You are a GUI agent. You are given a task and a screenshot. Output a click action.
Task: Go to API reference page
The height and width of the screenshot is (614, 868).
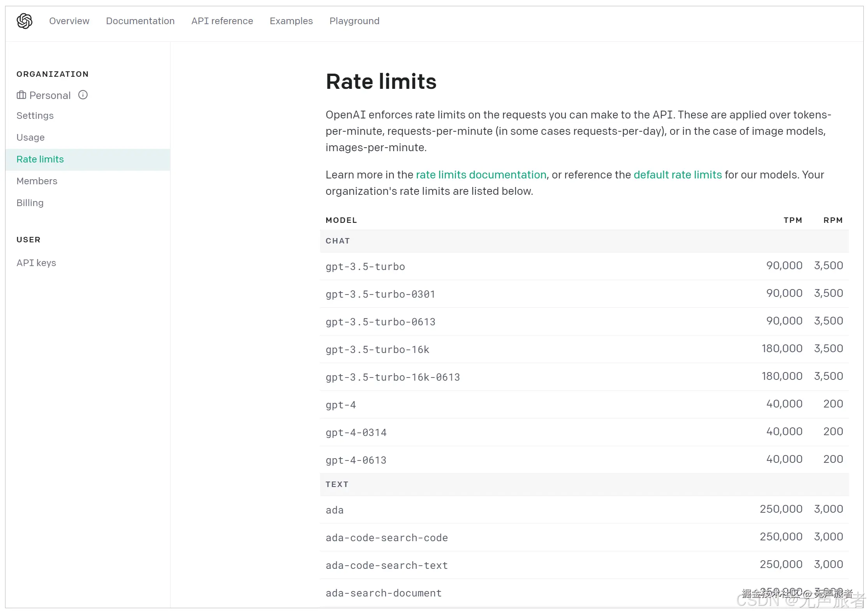(222, 21)
